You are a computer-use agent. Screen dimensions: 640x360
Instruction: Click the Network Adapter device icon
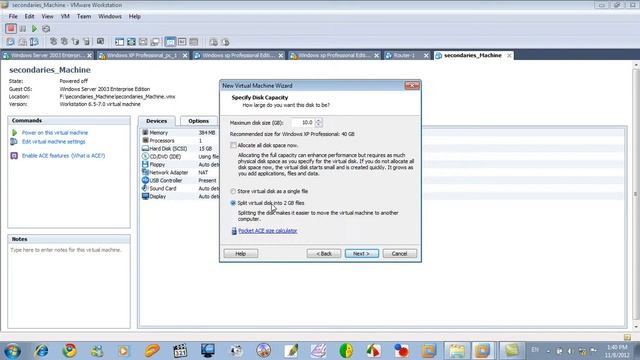(145, 172)
